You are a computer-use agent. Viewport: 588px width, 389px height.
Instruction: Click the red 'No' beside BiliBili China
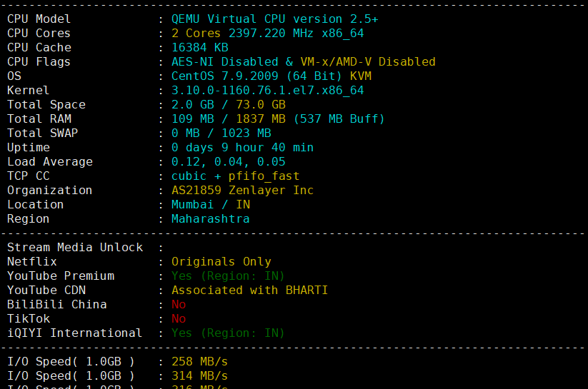point(179,304)
